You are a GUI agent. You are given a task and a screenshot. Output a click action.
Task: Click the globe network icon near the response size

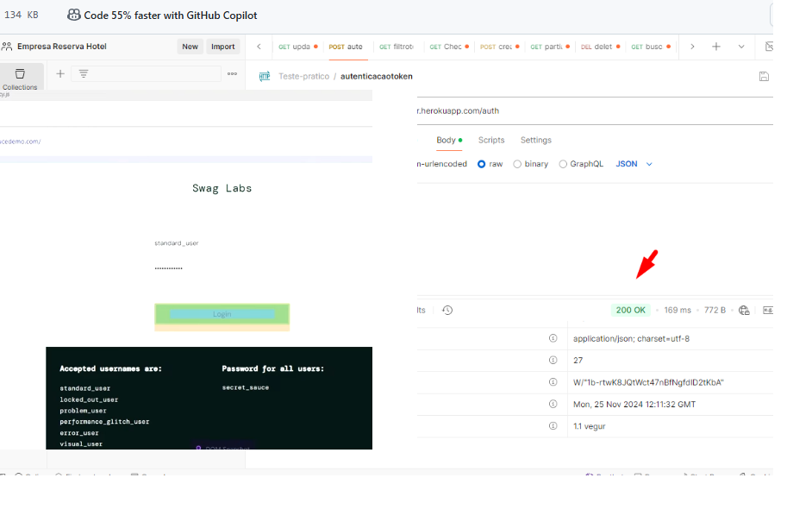(x=744, y=311)
